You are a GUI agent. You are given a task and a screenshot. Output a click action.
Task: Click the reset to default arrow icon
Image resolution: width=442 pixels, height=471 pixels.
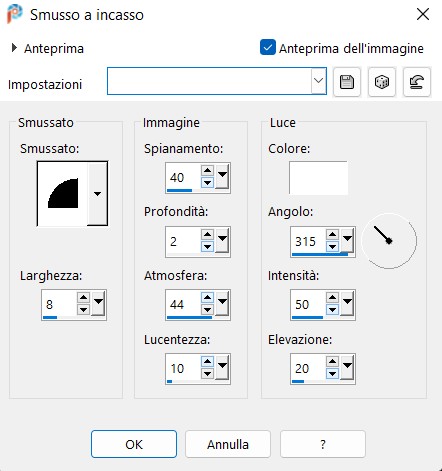pos(417,82)
